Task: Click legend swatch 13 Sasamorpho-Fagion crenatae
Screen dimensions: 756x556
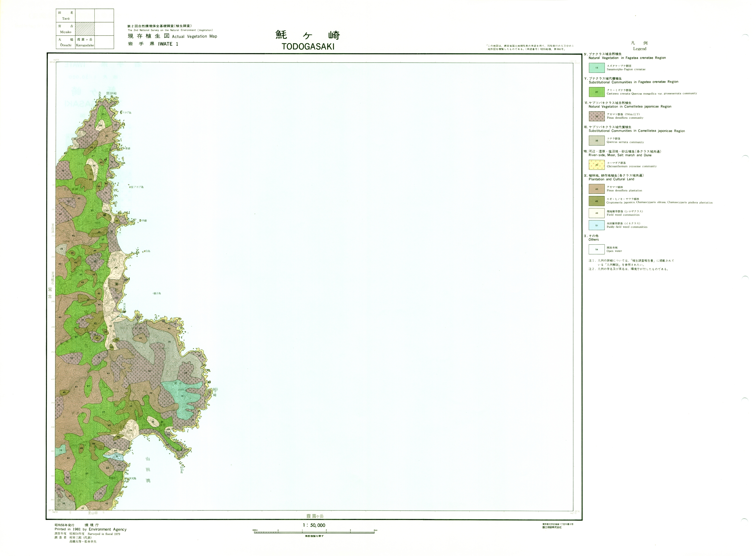Action: pos(596,68)
